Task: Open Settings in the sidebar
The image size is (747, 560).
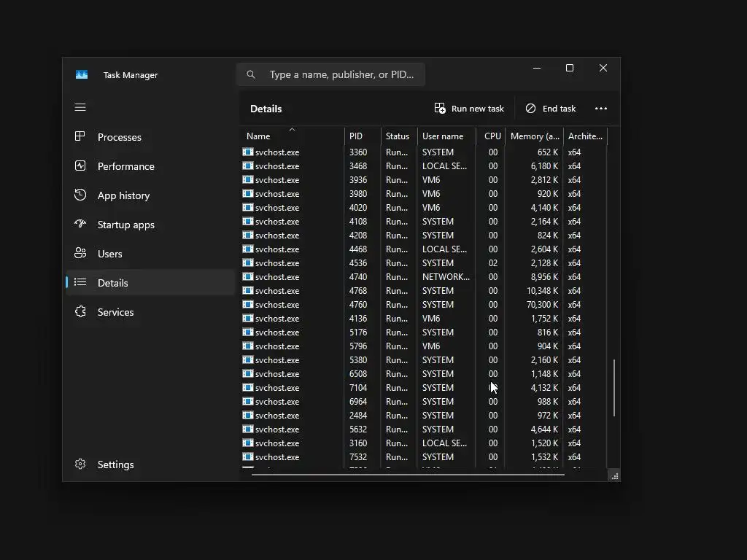Action: pos(150,464)
